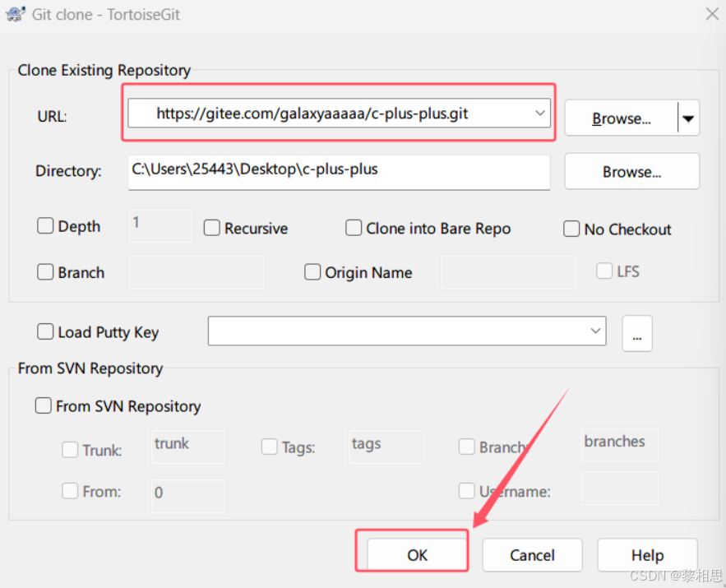Click the Branch name input field
726x588 pixels.
[x=197, y=272]
